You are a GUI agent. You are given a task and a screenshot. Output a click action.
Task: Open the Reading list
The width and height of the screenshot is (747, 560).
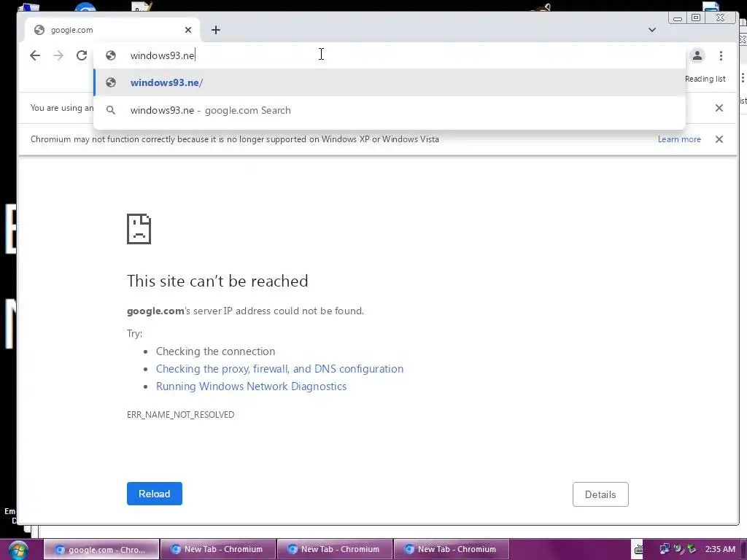[705, 79]
